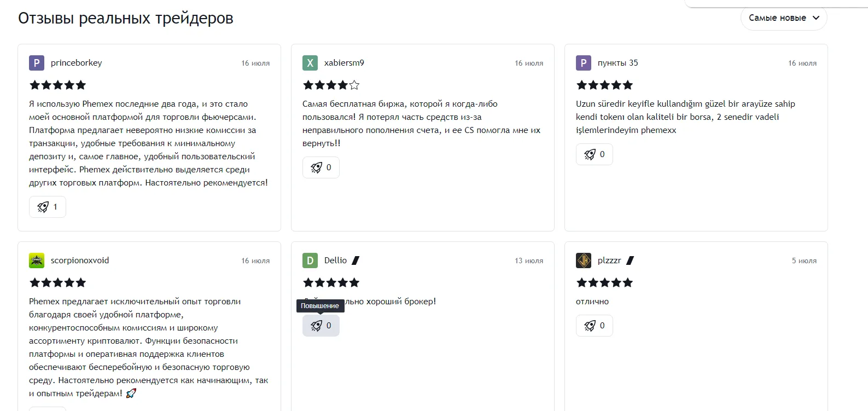Open scorpionoxvoid's avatar image
The image size is (868, 411).
[37, 261]
